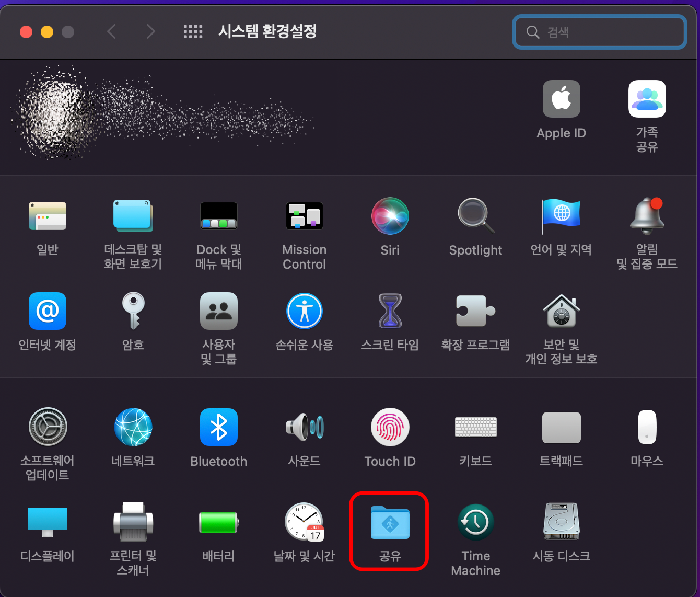Viewport: 700px width, 597px height.
Task: Open Touch ID settings
Action: (x=390, y=427)
